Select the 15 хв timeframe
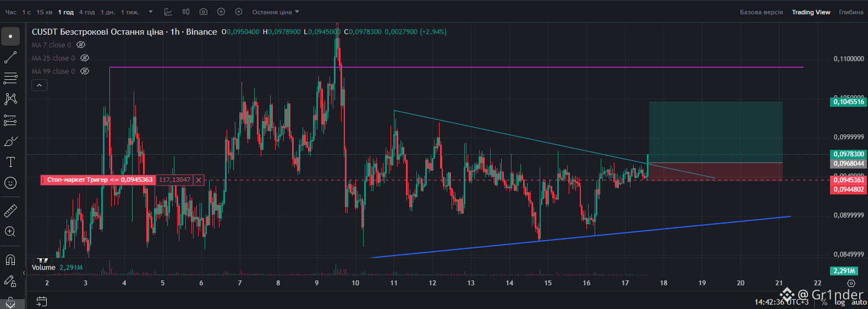The width and height of the screenshot is (868, 309). 44,12
